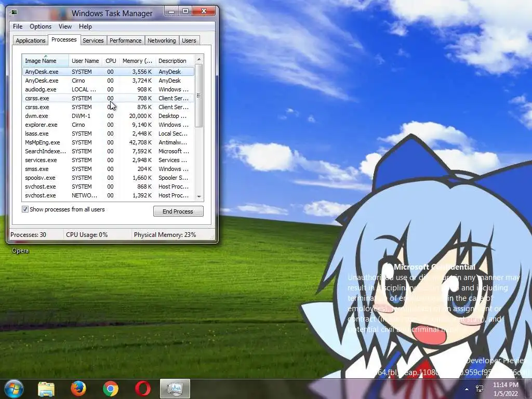Open the Options menu
The width and height of the screenshot is (532, 399).
(41, 26)
